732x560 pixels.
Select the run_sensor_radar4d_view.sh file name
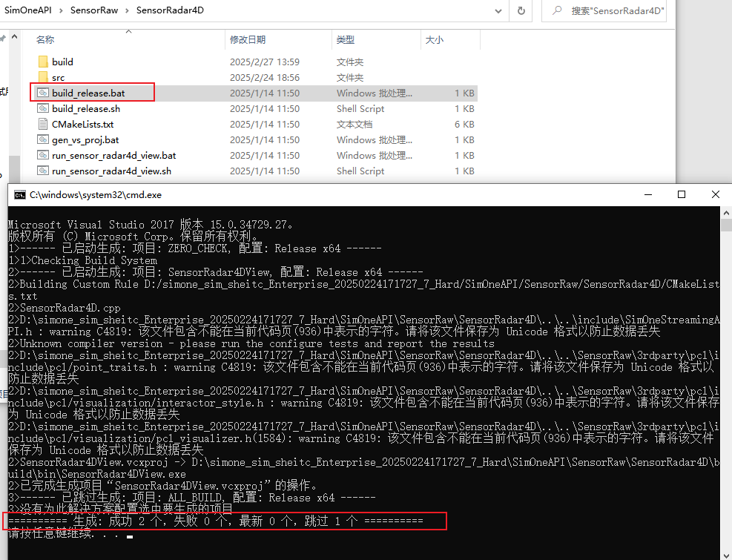[111, 171]
